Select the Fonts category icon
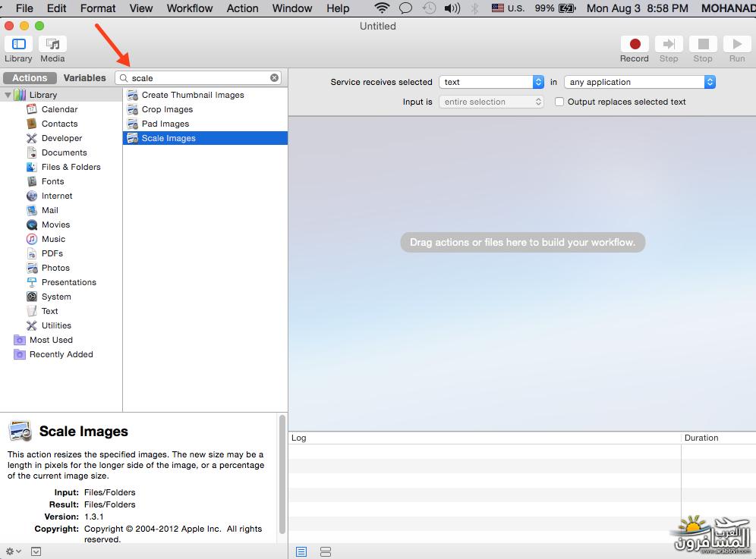Screen dimensions: 756x559 [x=32, y=182]
